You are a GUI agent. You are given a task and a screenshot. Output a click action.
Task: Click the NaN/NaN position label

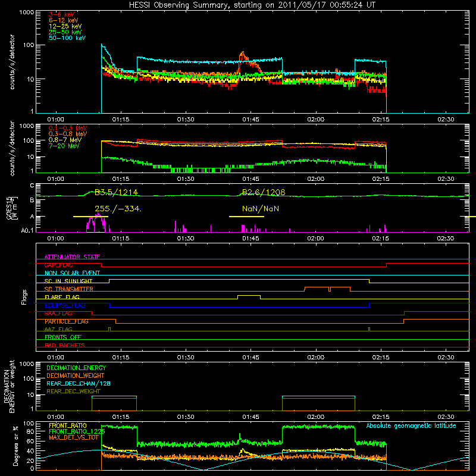261,209
